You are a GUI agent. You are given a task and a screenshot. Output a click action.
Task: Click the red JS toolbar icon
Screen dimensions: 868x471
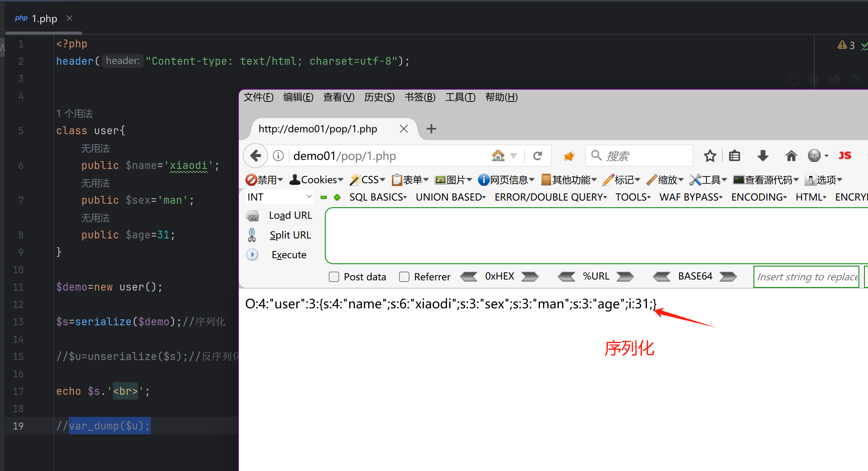pos(845,156)
